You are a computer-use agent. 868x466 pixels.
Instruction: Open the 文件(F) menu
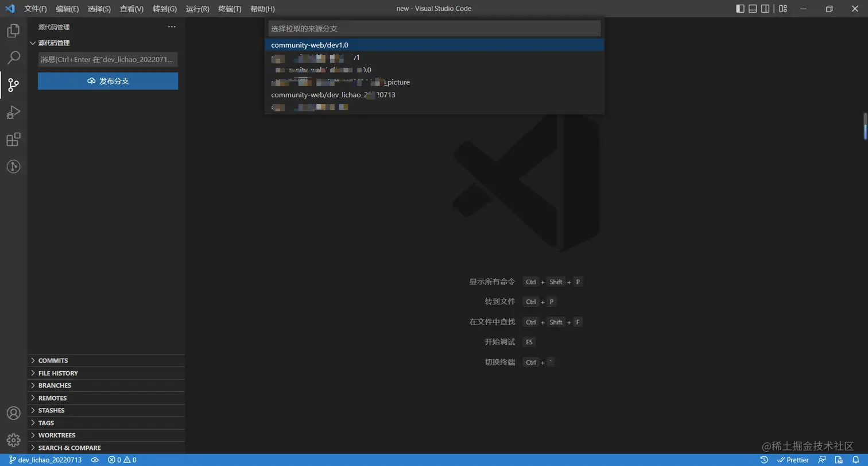point(36,9)
